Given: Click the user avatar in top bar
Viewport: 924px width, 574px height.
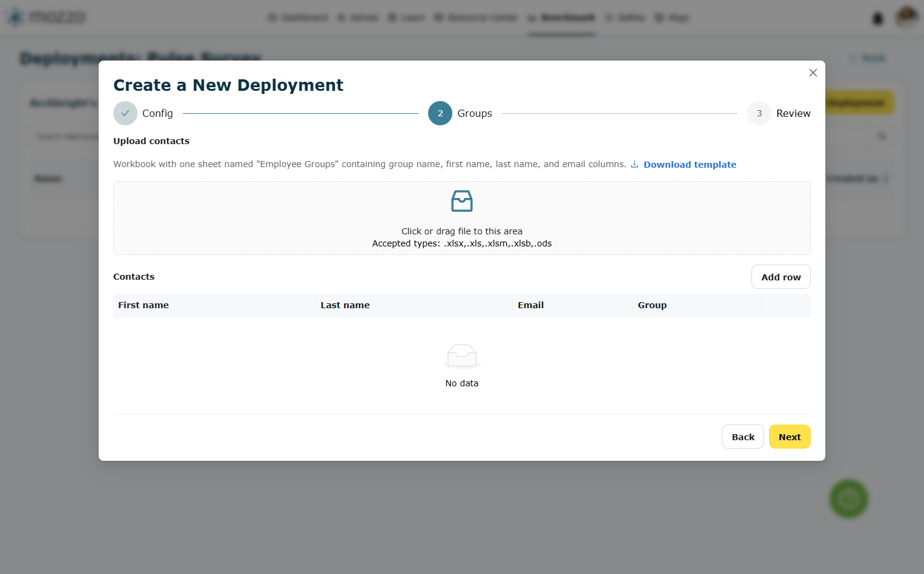Looking at the screenshot, I should (906, 18).
